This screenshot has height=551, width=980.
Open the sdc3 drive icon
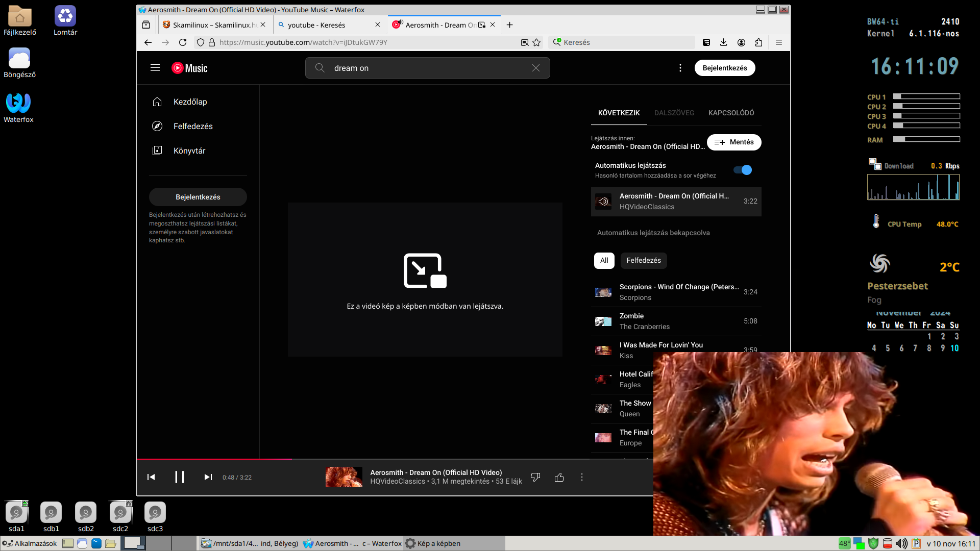[155, 517]
